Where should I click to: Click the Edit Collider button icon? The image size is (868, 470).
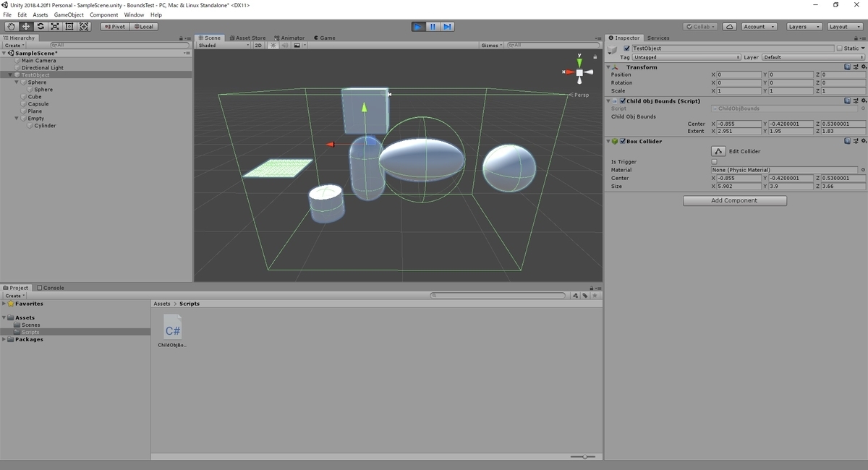(718, 151)
